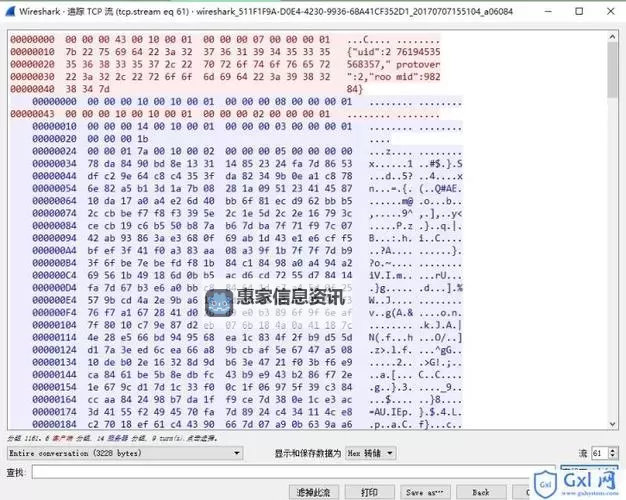This screenshot has height=500, width=626.
Task: Click the offset 00000043 row
Action: [225, 114]
